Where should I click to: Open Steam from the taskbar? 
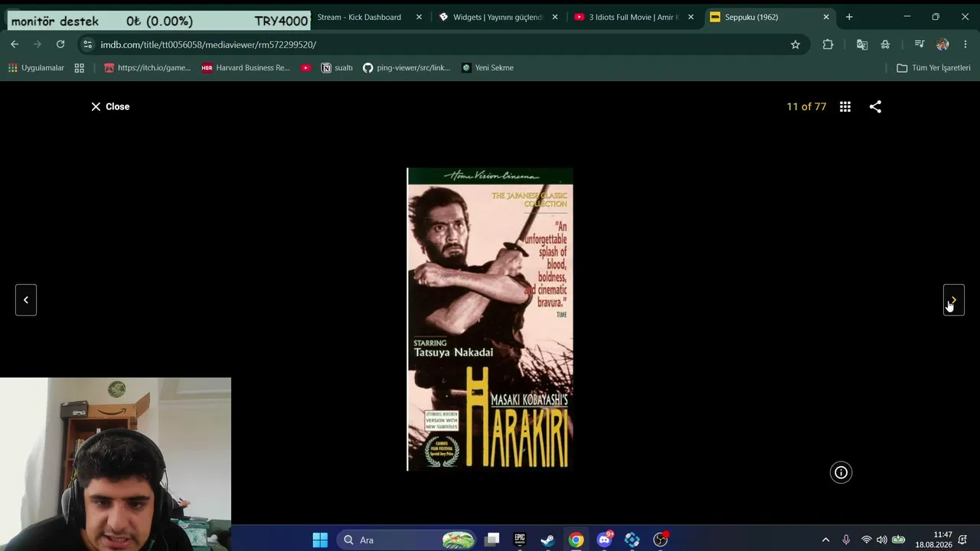[x=547, y=540]
